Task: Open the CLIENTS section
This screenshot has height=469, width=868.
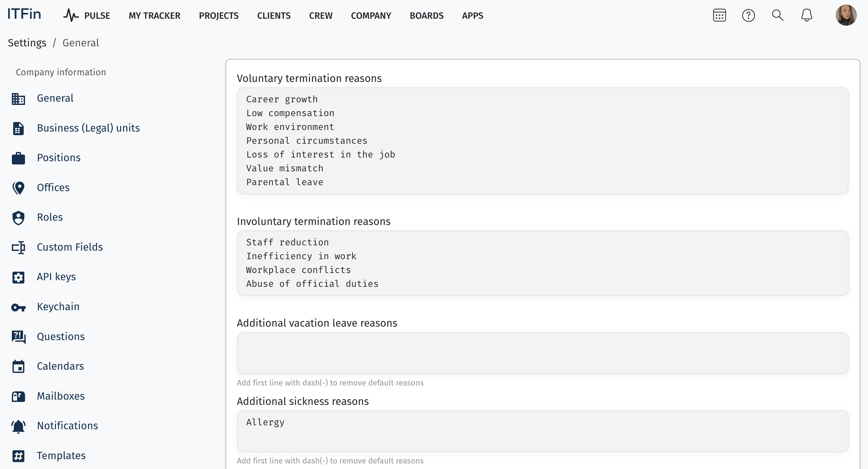Action: click(x=274, y=15)
